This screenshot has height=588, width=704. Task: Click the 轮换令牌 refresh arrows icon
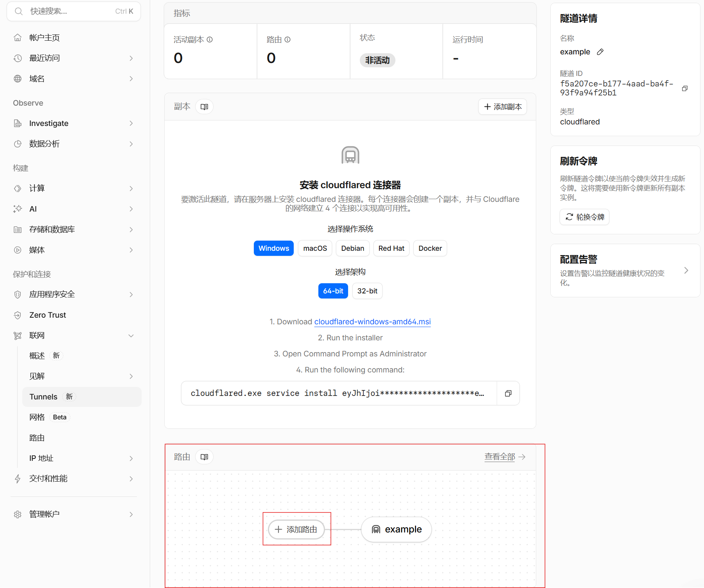pos(569,217)
